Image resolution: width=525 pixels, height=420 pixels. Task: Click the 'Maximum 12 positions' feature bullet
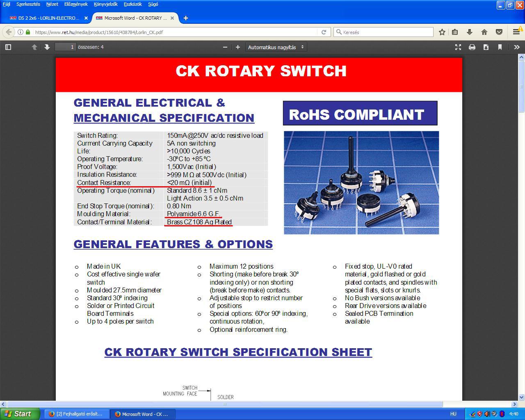[241, 266]
